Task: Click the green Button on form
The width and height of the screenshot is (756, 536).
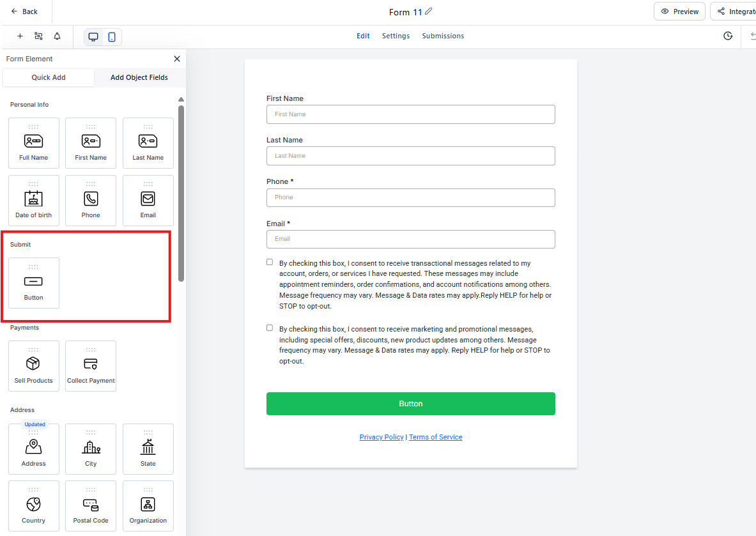Action: (x=410, y=404)
